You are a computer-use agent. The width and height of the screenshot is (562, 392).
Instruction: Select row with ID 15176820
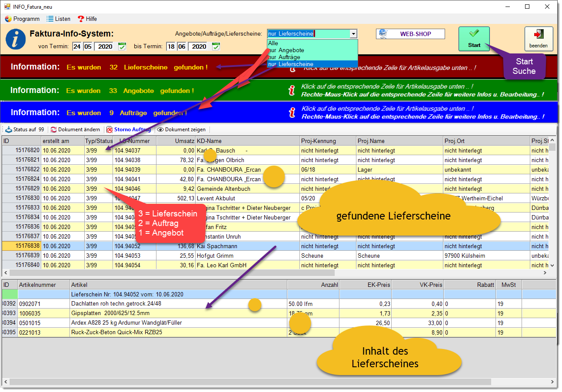(x=275, y=150)
